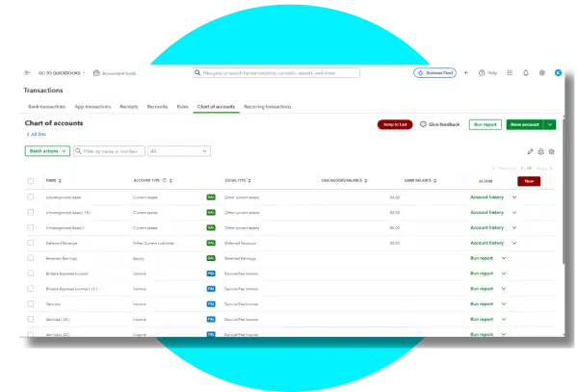Open the Help question mark icon
Viewport: 578px width, 392px height.
482,73
